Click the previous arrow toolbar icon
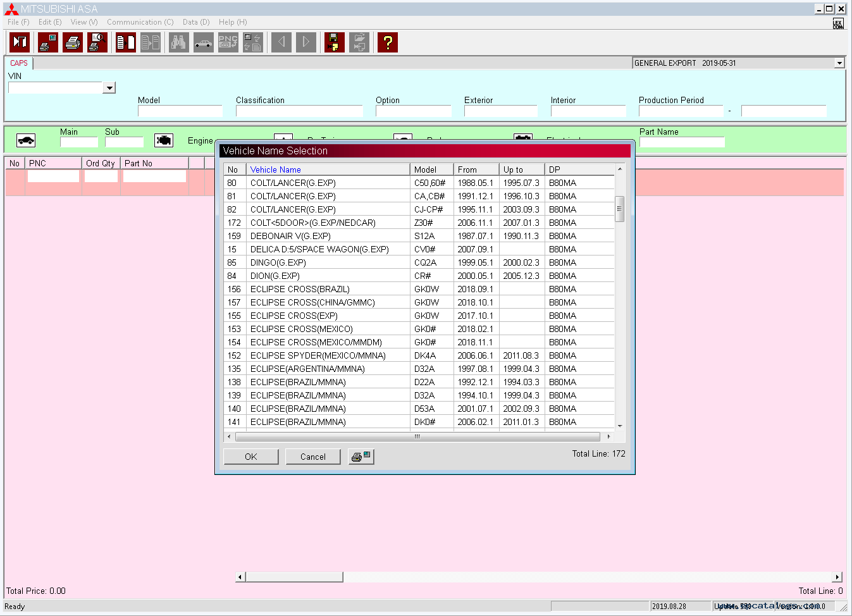The image size is (852, 616). coord(281,42)
